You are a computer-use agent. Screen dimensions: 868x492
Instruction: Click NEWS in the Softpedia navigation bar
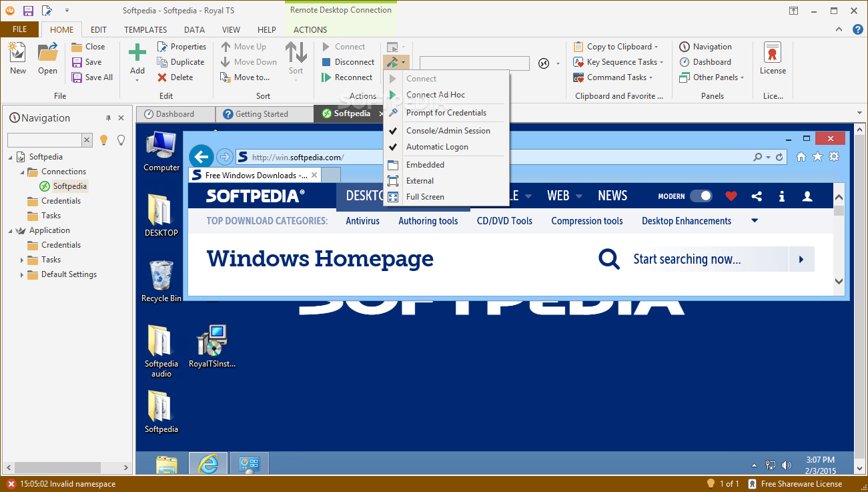pyautogui.click(x=612, y=196)
